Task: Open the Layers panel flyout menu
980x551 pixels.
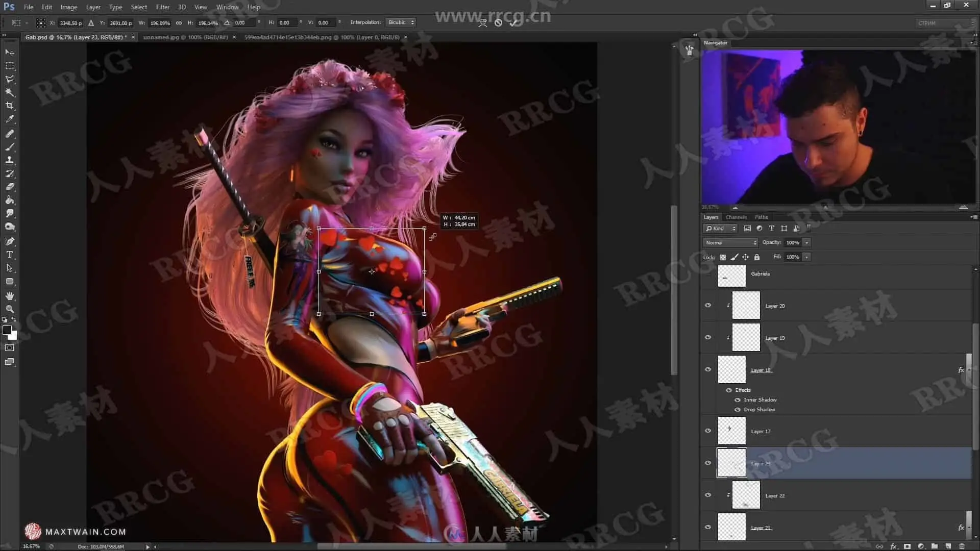Action: tap(973, 217)
